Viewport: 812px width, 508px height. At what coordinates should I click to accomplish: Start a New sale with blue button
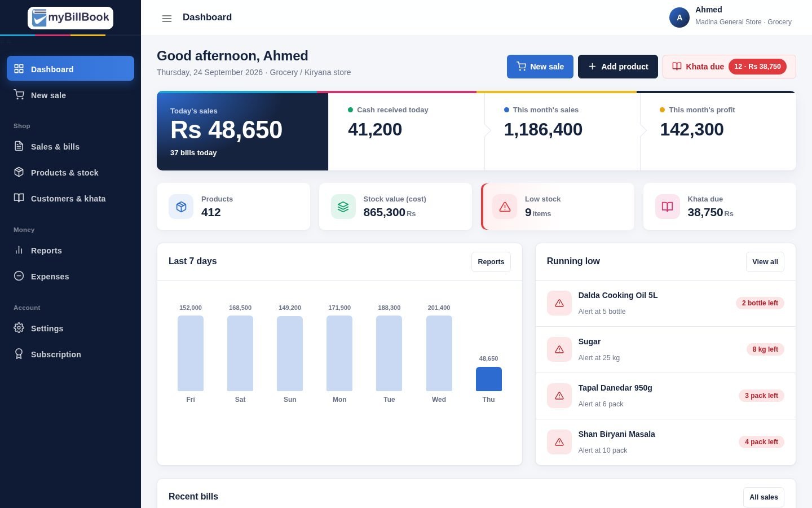pyautogui.click(x=540, y=67)
